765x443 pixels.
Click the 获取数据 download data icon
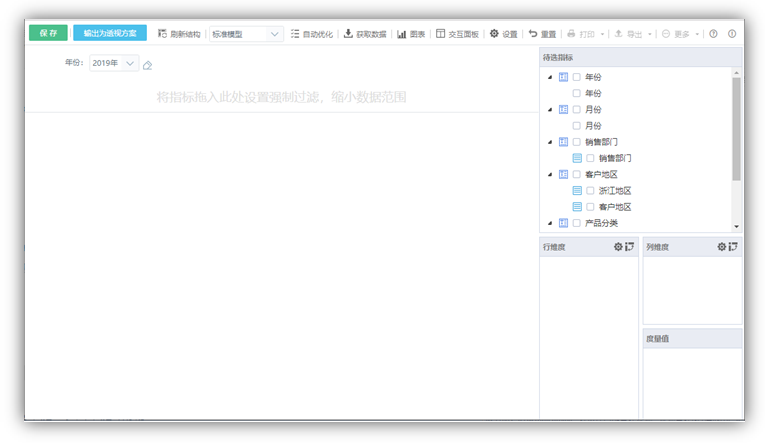[348, 34]
